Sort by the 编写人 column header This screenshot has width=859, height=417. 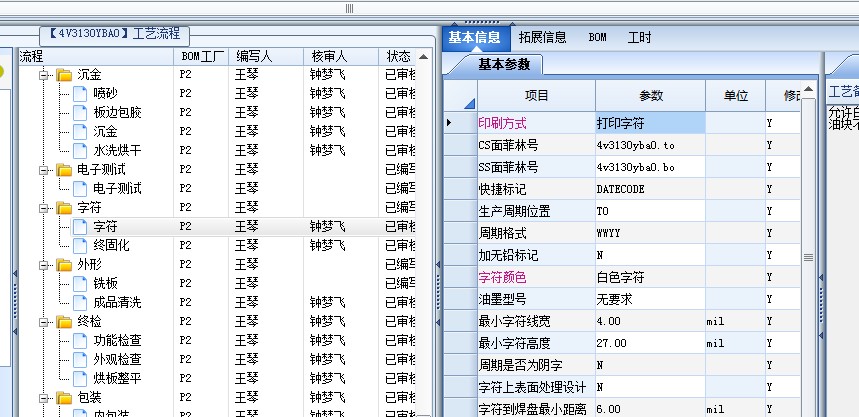click(266, 56)
